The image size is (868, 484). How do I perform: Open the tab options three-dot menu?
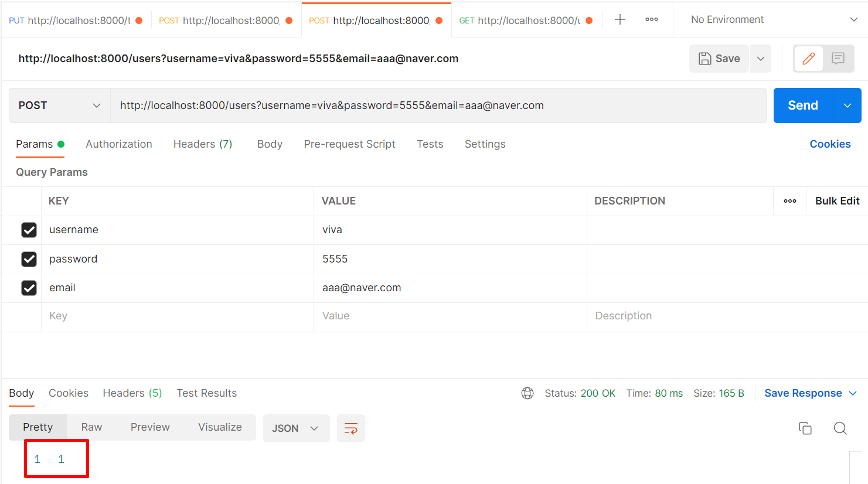652,19
